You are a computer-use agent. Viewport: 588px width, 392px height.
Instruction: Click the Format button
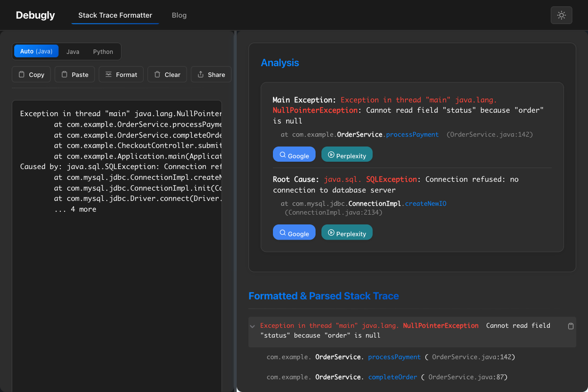121,74
